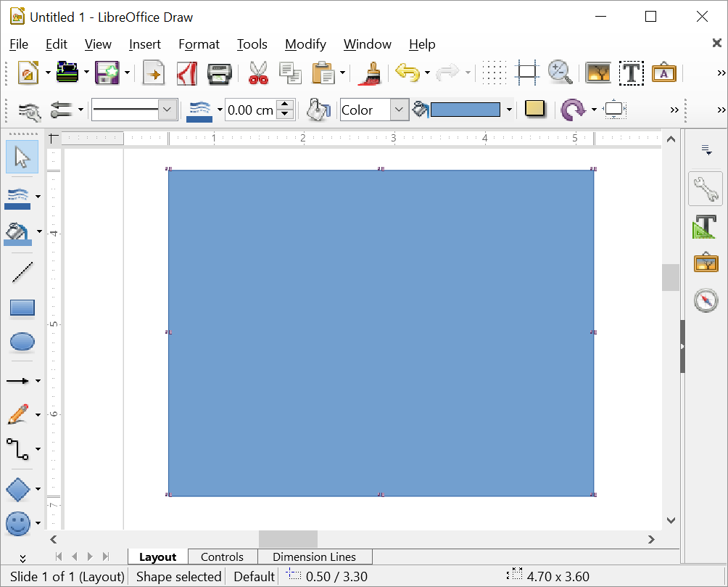The image size is (728, 587).
Task: Increase line width with up stepper
Action: coord(285,104)
